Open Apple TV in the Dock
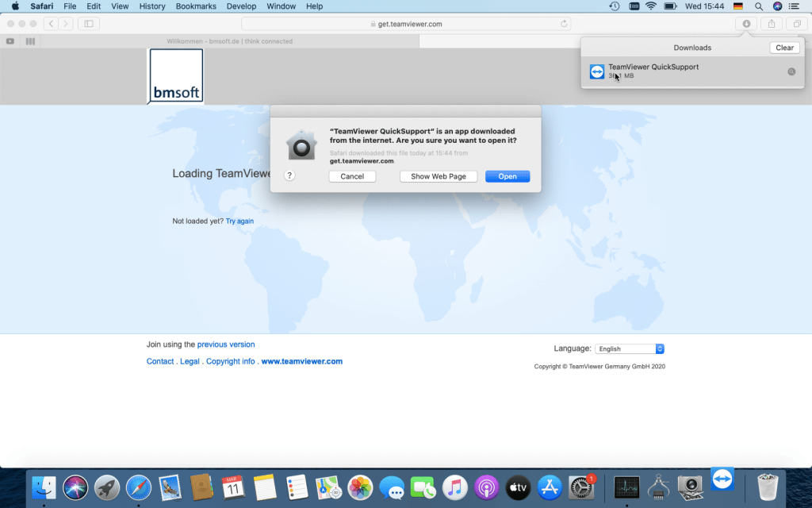Screen dimensions: 812x508 (x=519, y=487)
